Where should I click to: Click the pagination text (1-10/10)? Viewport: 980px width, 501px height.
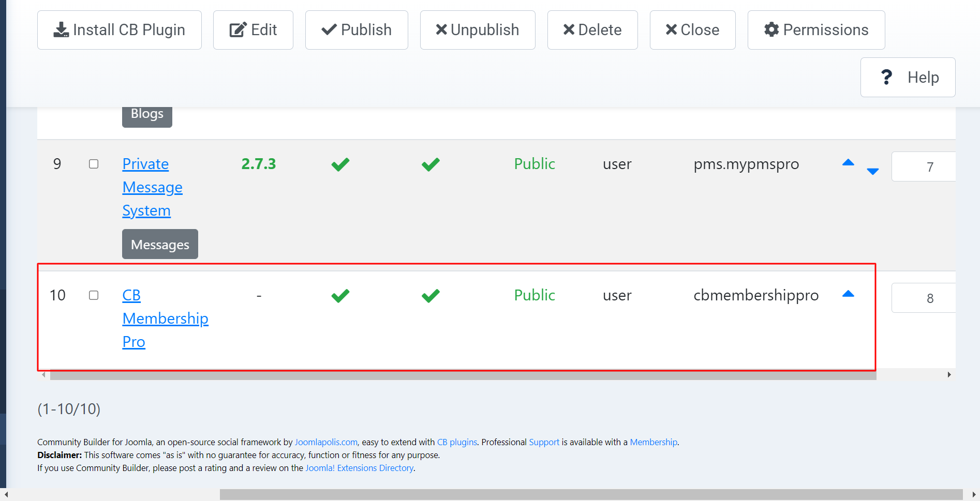69,409
